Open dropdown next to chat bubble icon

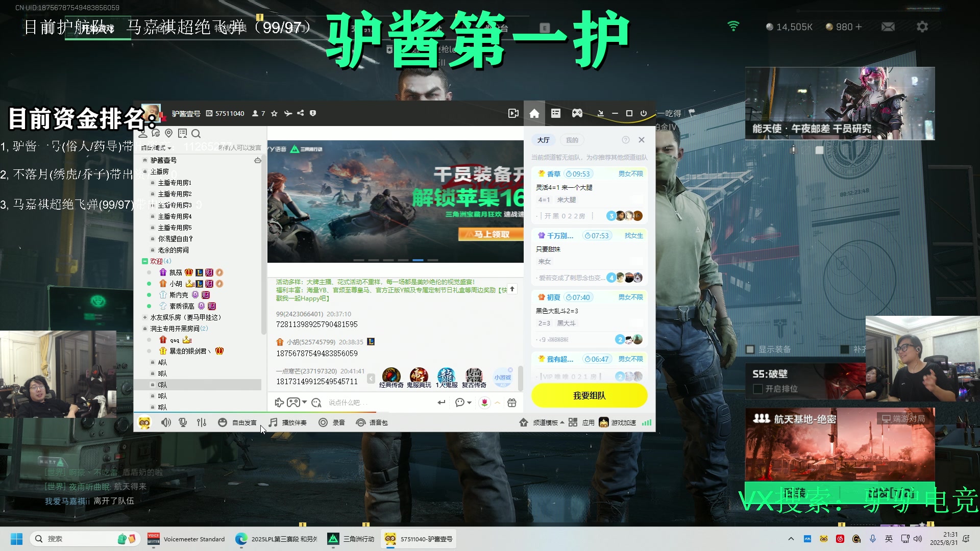tap(469, 403)
